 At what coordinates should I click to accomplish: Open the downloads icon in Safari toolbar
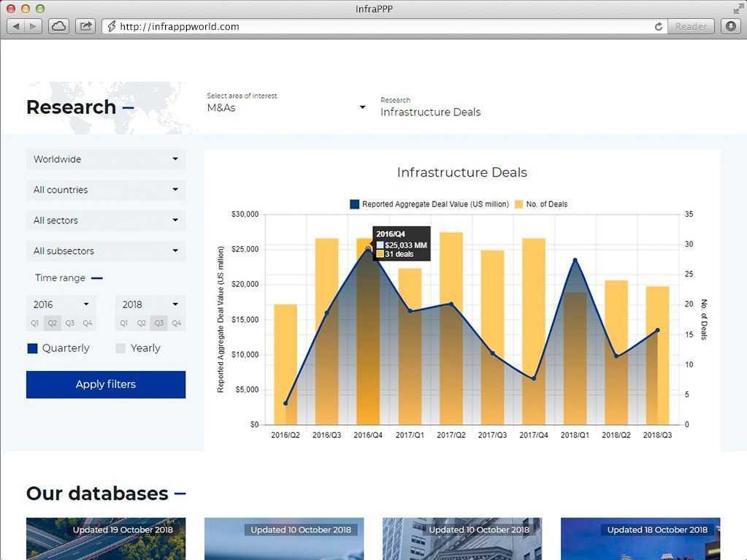(730, 26)
